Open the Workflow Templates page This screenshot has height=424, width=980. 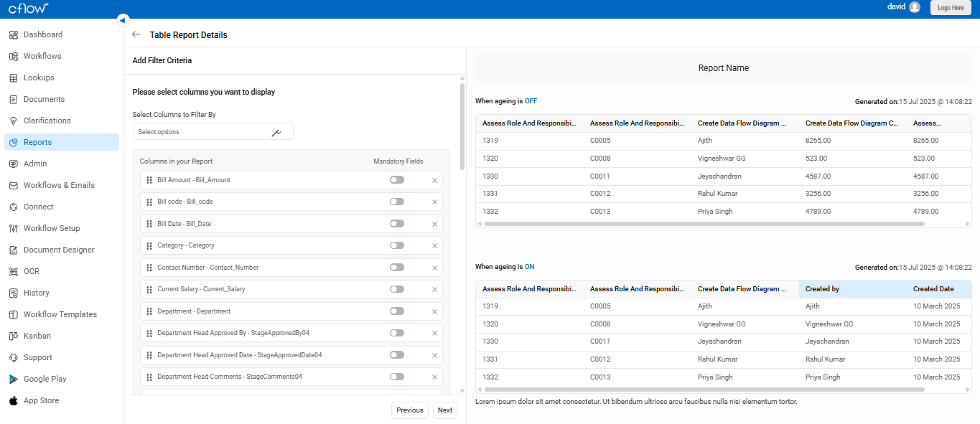tap(62, 314)
